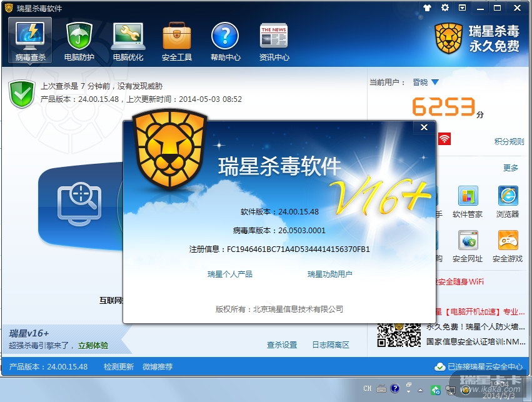532x402 pixels.
Task: Click the green tray icon in taskbar
Action: coord(435,390)
